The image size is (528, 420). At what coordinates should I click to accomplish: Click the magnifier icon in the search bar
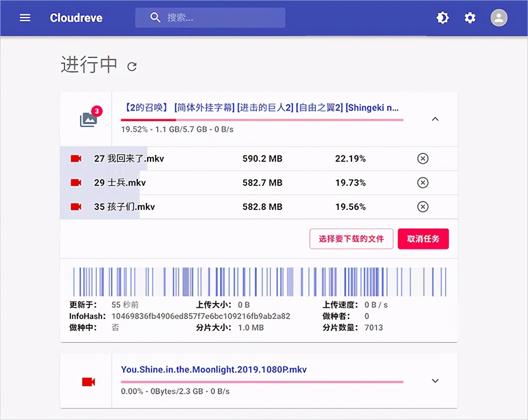(x=155, y=17)
